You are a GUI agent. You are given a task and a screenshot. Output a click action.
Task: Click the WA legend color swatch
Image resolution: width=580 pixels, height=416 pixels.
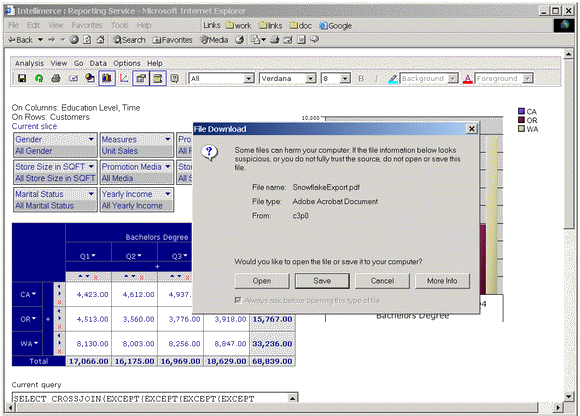521,129
